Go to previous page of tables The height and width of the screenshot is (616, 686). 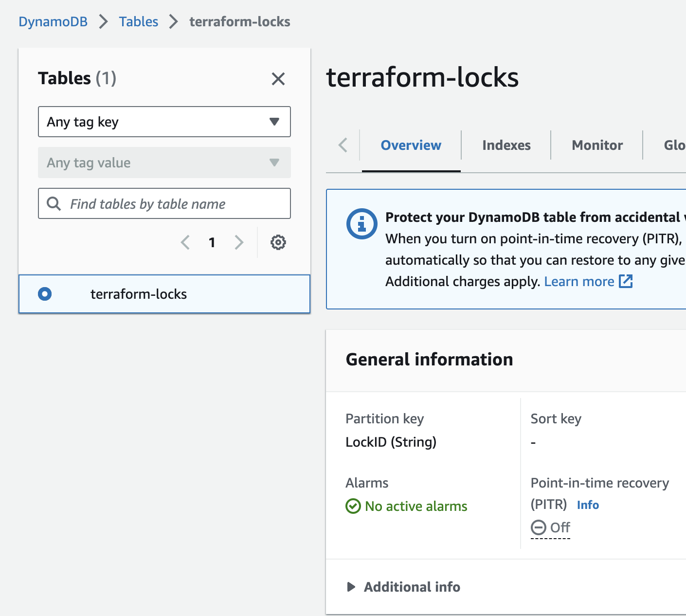click(x=185, y=242)
